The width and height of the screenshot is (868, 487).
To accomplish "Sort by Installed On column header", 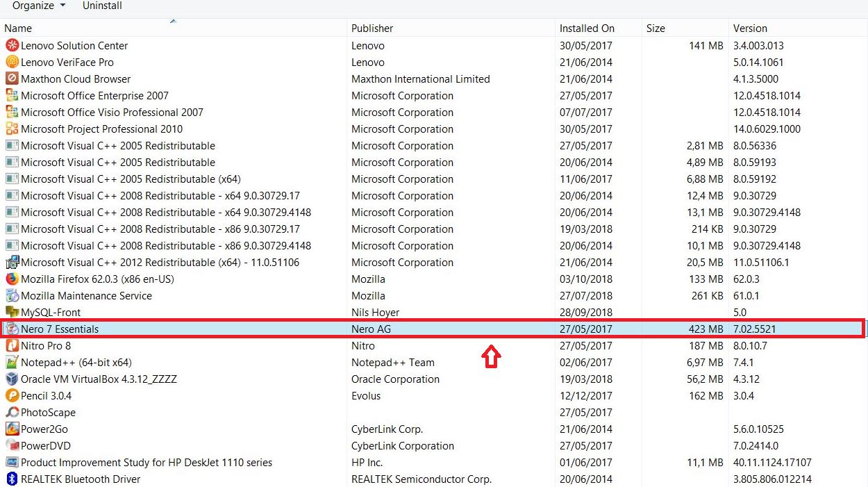I will tap(587, 28).
